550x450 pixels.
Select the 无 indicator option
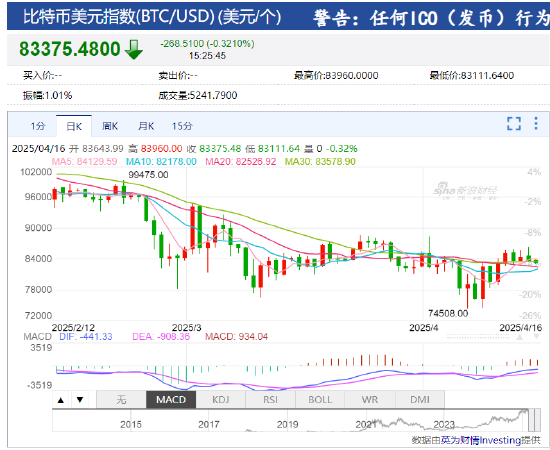coord(121,399)
